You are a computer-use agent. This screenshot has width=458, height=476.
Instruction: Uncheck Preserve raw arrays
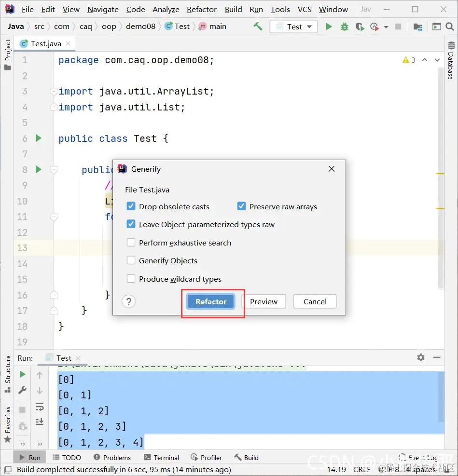[241, 206]
